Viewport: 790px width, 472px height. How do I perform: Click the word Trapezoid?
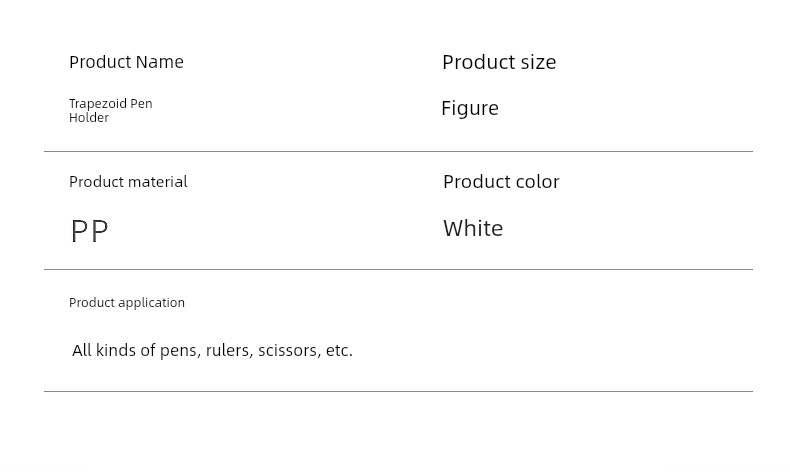pos(97,104)
